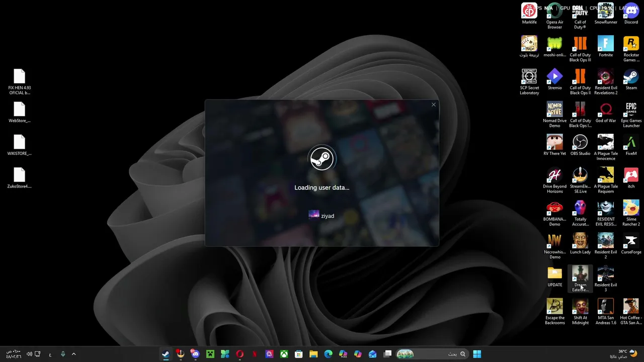Select the Steam desktop shortcut
644x362 pixels.
tap(631, 79)
